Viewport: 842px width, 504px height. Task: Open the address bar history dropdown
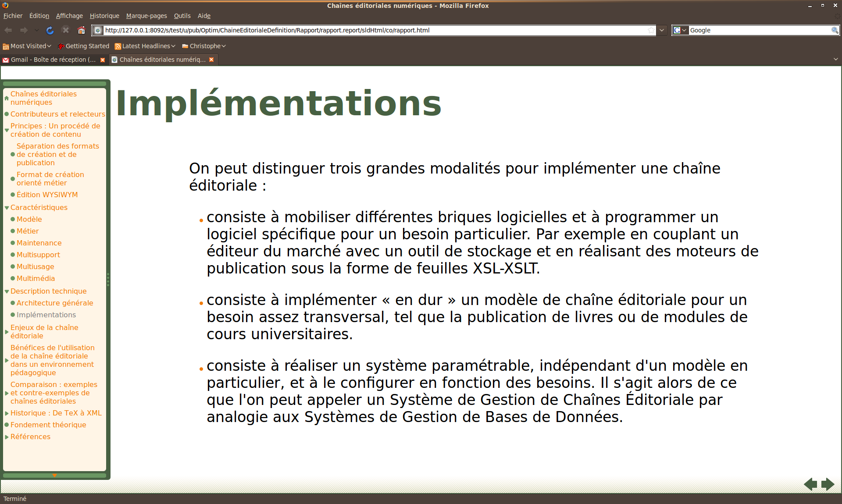click(662, 30)
